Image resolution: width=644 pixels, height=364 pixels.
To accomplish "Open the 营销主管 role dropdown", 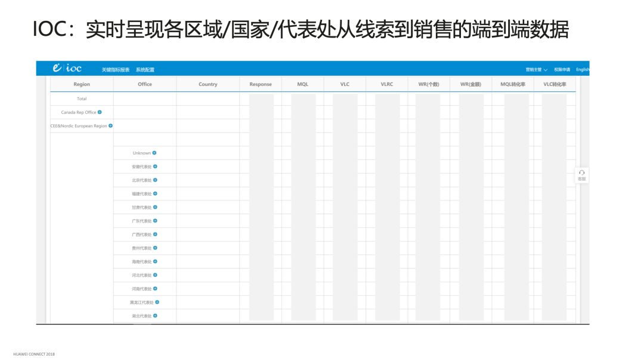I will coord(537,70).
